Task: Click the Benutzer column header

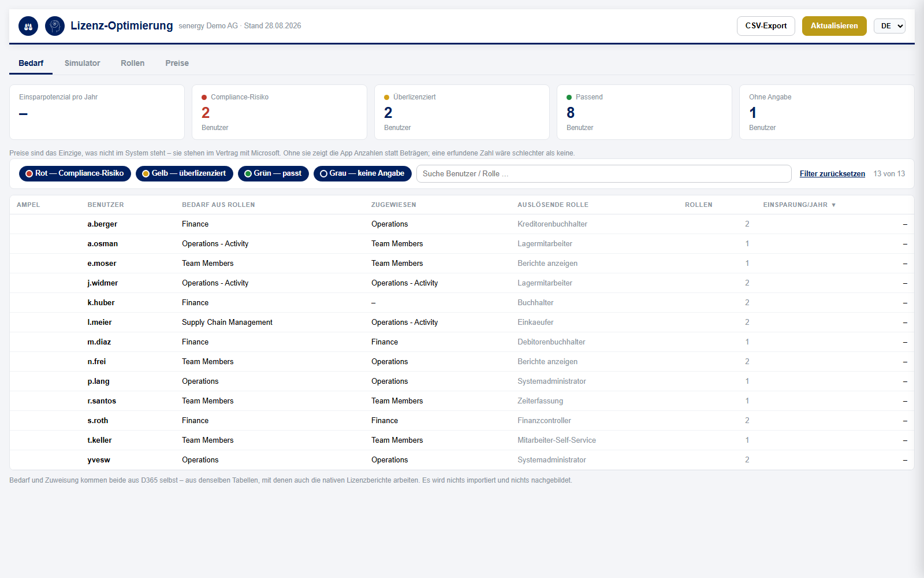Action: (106, 205)
